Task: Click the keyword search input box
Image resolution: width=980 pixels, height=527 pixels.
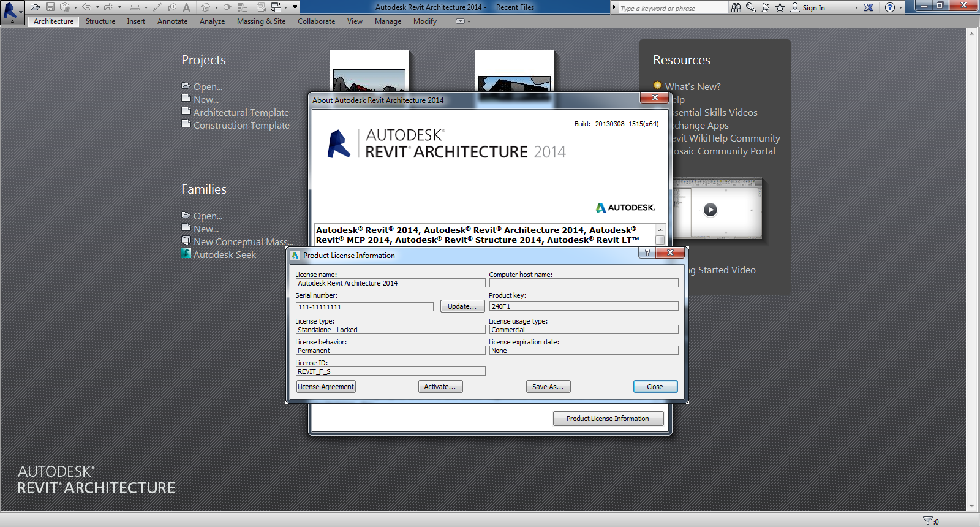Action: 673,8
